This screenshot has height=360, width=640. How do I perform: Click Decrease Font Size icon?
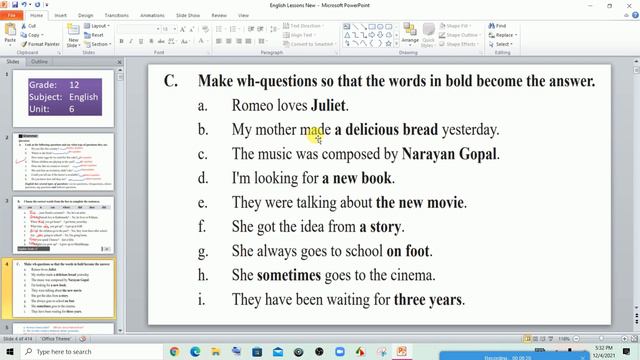192,29
